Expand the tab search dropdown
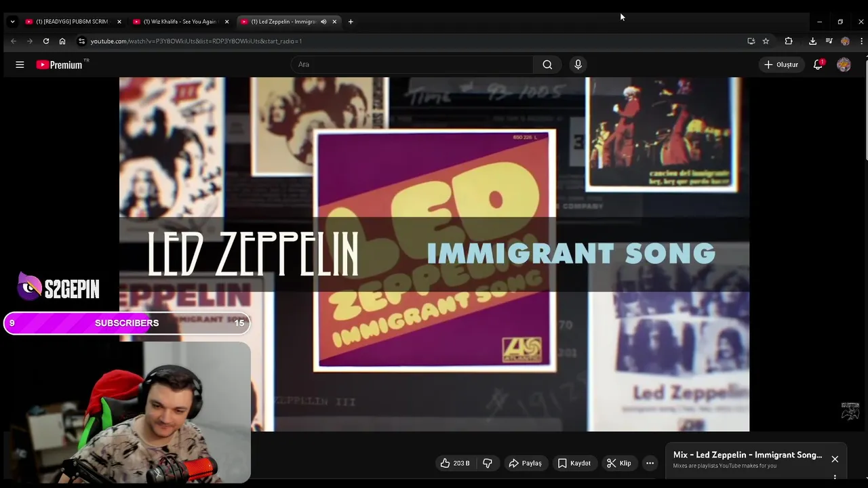The image size is (868, 488). [12, 22]
